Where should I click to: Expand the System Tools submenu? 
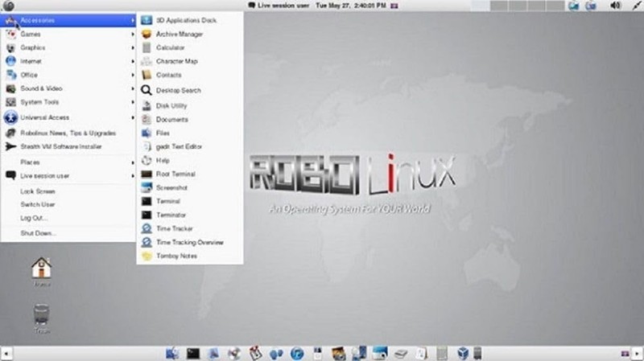(x=69, y=102)
